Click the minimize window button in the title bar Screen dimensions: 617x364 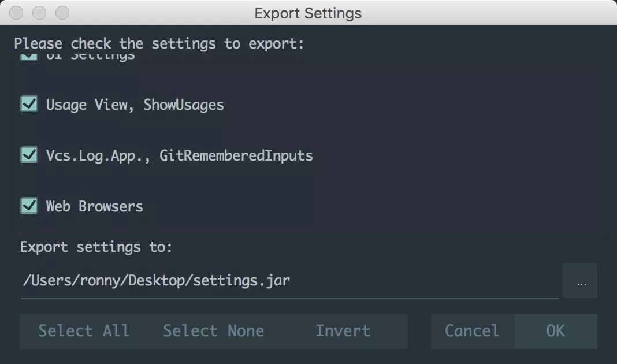click(x=39, y=13)
